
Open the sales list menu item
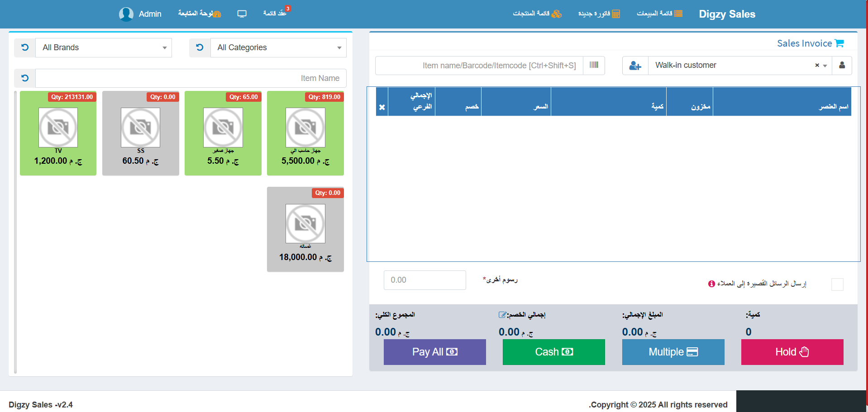659,14
